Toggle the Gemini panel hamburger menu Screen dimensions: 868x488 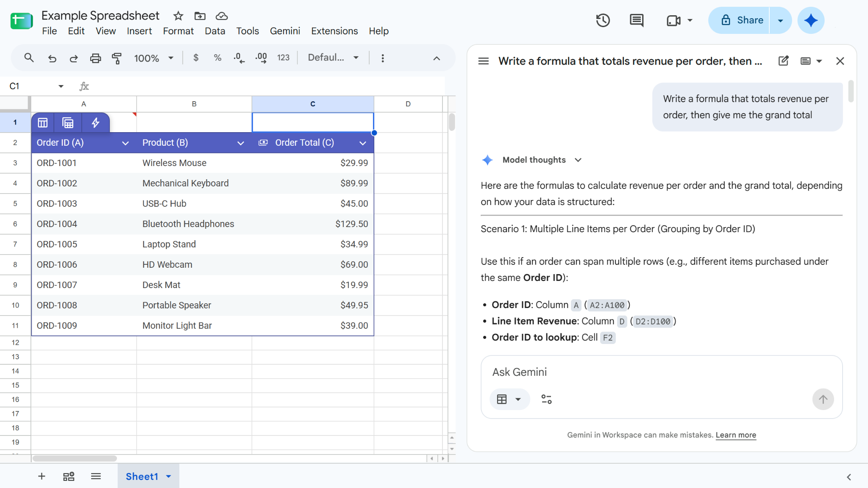coord(483,61)
